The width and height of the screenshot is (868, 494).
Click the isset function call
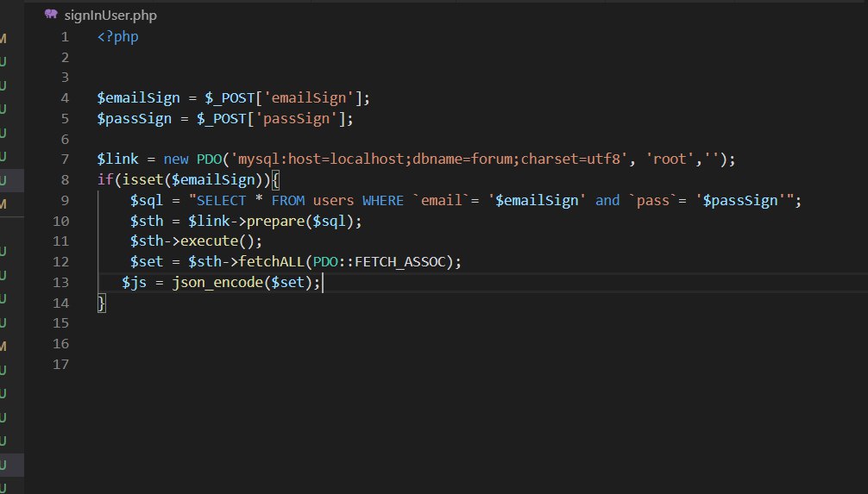click(129, 180)
